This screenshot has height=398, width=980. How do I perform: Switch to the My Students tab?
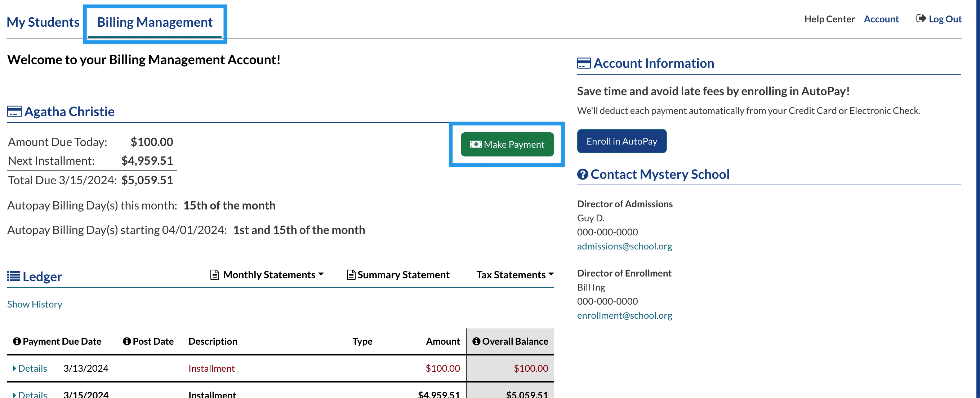[43, 22]
